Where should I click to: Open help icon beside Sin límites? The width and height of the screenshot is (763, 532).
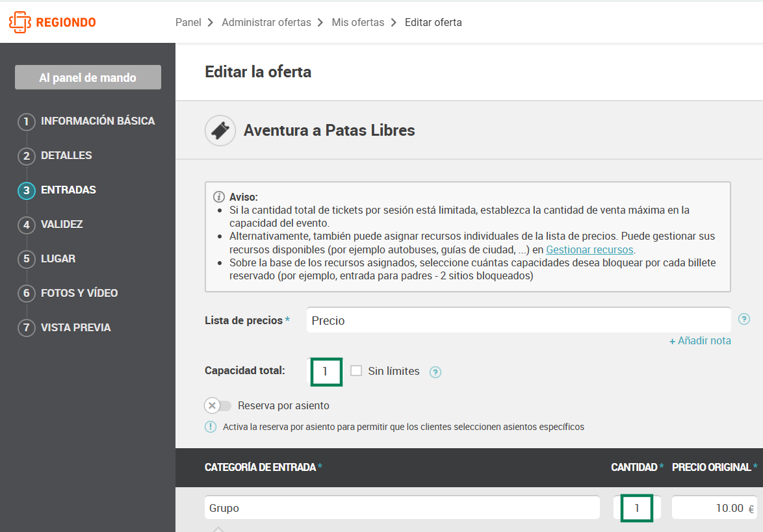(435, 372)
